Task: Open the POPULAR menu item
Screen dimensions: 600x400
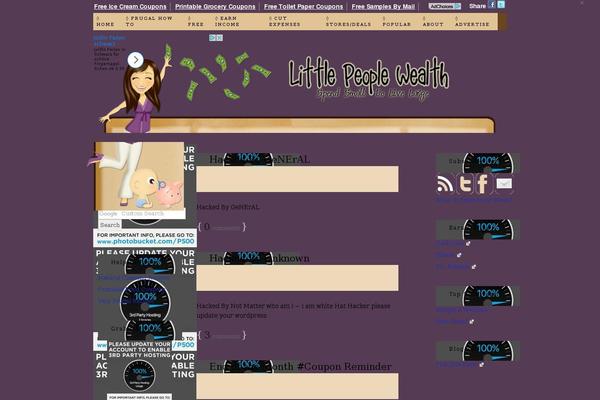Action: tap(396, 21)
